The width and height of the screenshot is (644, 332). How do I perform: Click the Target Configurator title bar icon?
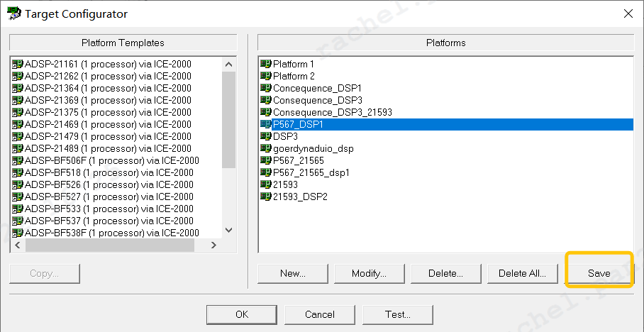(x=14, y=13)
